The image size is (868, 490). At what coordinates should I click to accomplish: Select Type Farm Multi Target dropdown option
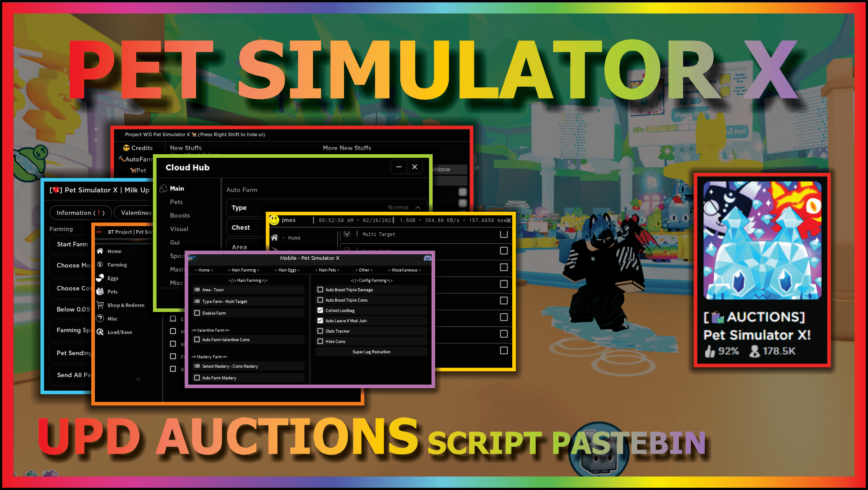(x=248, y=300)
